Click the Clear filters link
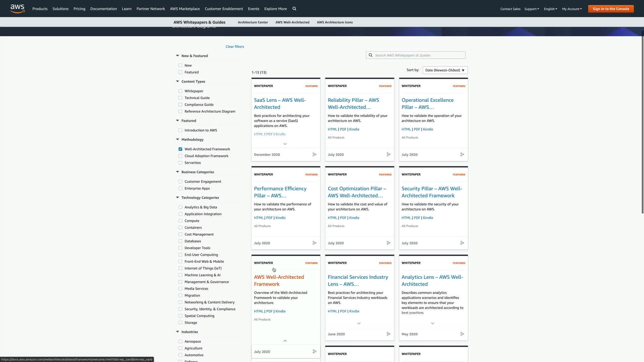Screen dimensions: 644x362 click(x=235, y=47)
